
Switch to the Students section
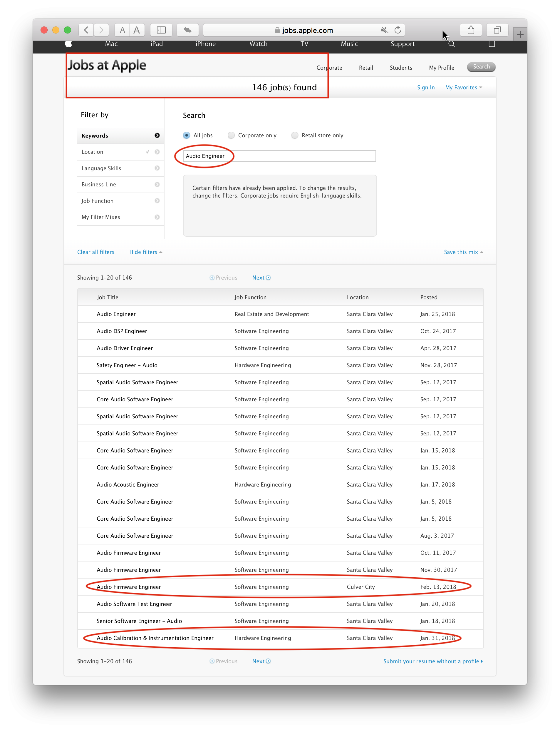(x=401, y=68)
